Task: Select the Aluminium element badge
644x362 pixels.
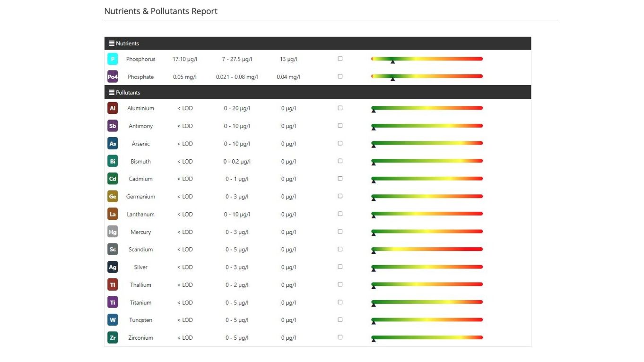Action: point(113,108)
